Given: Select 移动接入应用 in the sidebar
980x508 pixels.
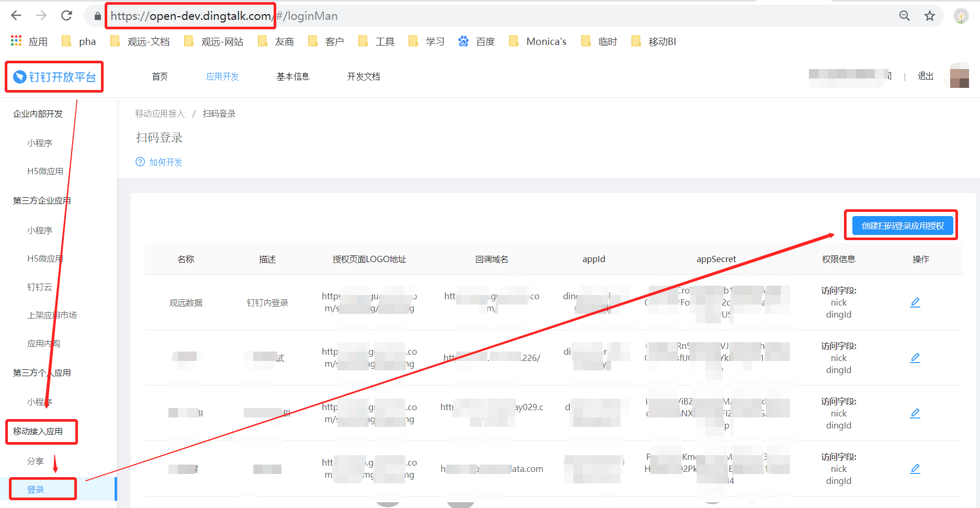Looking at the screenshot, I should [x=38, y=431].
